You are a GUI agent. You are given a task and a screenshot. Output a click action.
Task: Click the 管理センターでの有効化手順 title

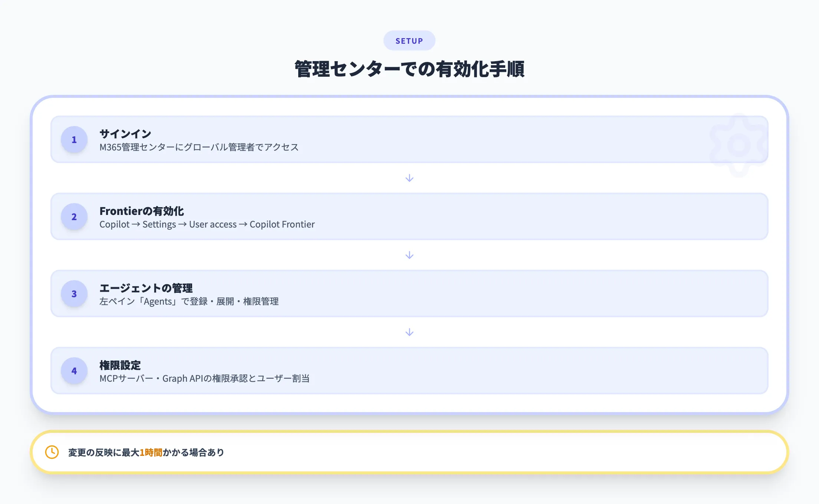tap(409, 69)
